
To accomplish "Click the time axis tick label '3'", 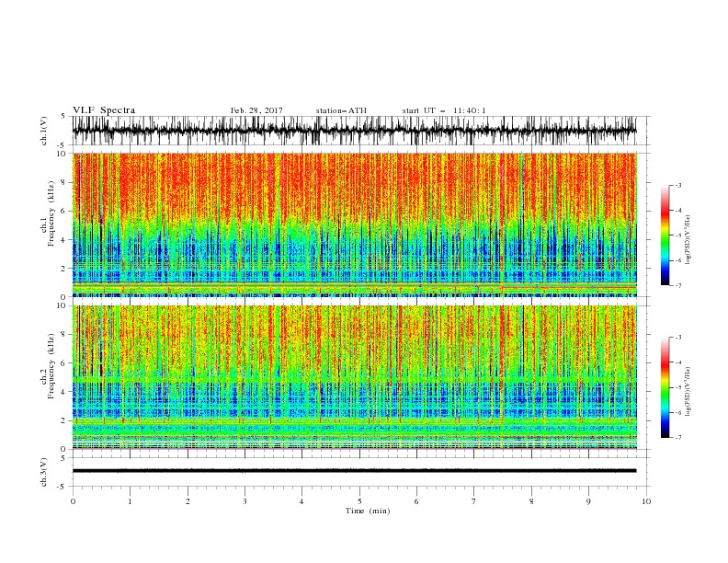I will tap(245, 501).
